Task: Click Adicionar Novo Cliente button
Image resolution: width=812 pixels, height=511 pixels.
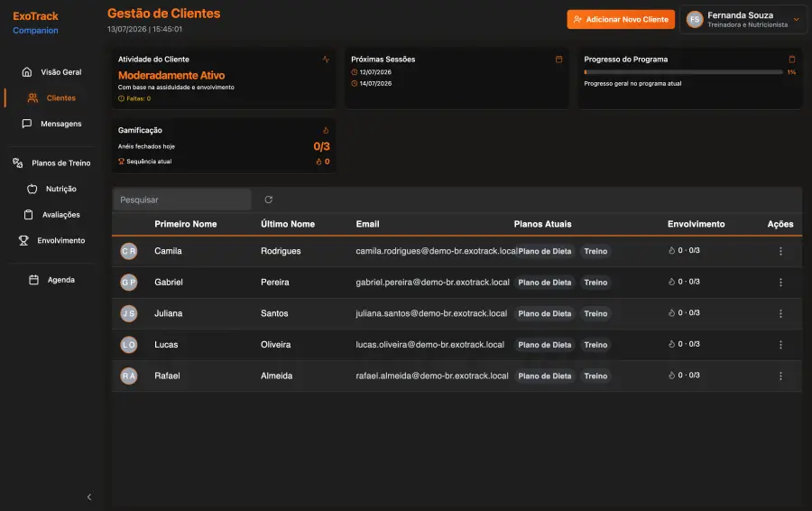Action: click(x=621, y=19)
